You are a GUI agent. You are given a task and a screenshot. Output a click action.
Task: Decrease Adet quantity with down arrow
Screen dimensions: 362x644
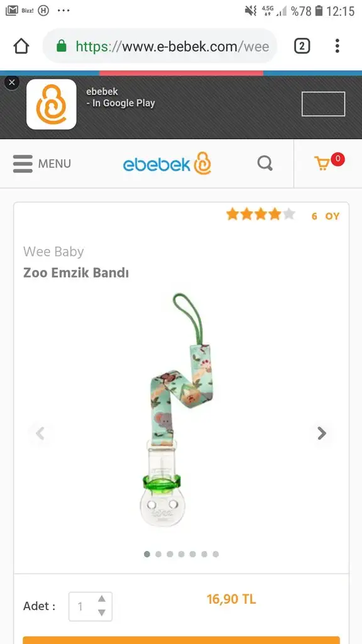[x=102, y=613]
